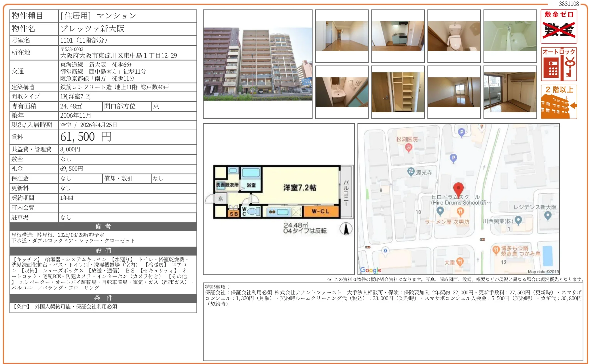Open the shoe shelf closet photo
592x364 pixels.
tap(398, 92)
